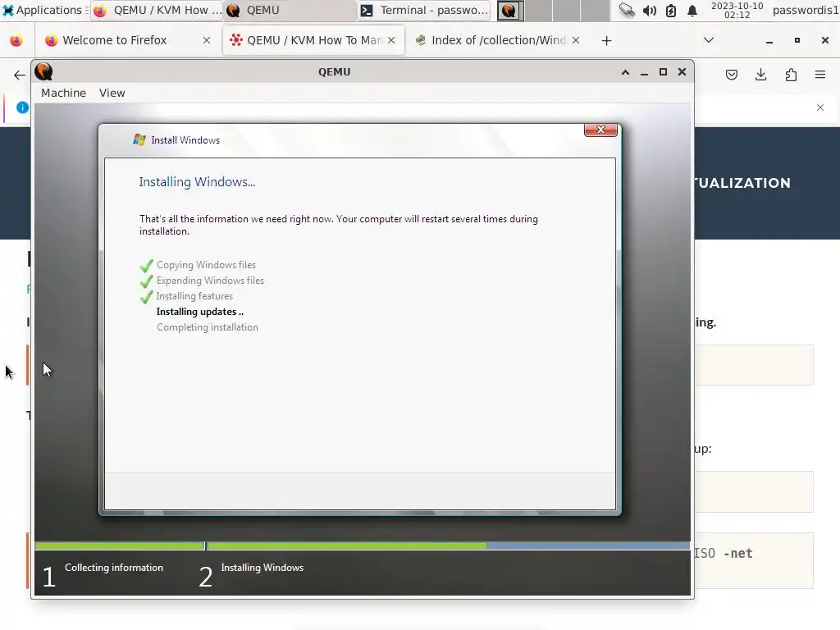Click Expanding Windows files step
Viewport: 840px width, 630px height.
210,281
